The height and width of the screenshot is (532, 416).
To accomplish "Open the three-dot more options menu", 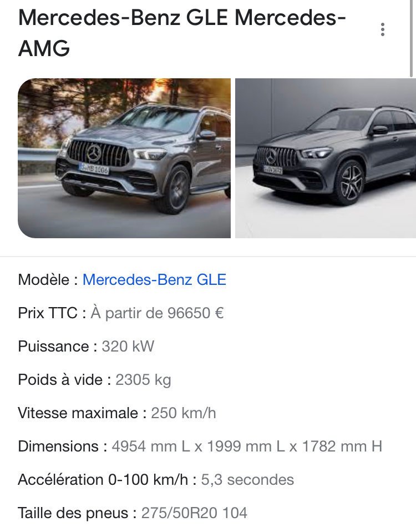I will click(383, 29).
